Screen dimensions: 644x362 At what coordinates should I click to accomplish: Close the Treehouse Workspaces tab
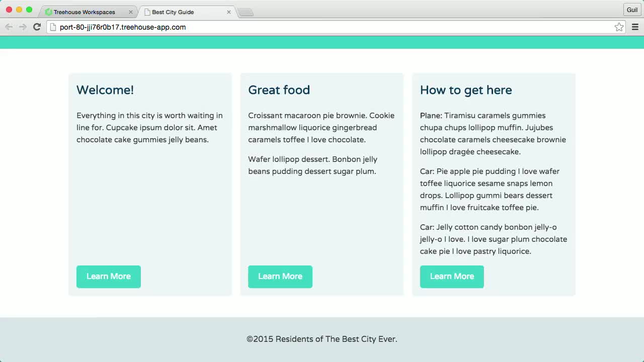pos(130,11)
